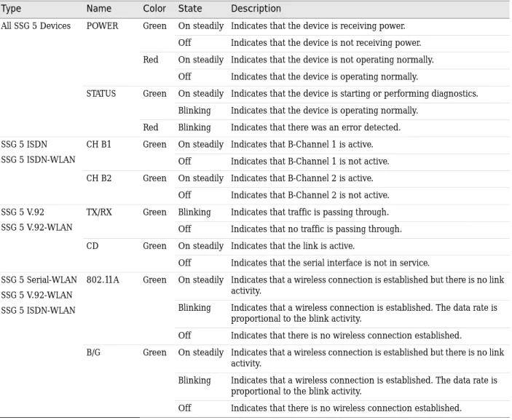The width and height of the screenshot is (512, 420).
Task: Click the 'Green' color cell in CD row
Action: 155,246
